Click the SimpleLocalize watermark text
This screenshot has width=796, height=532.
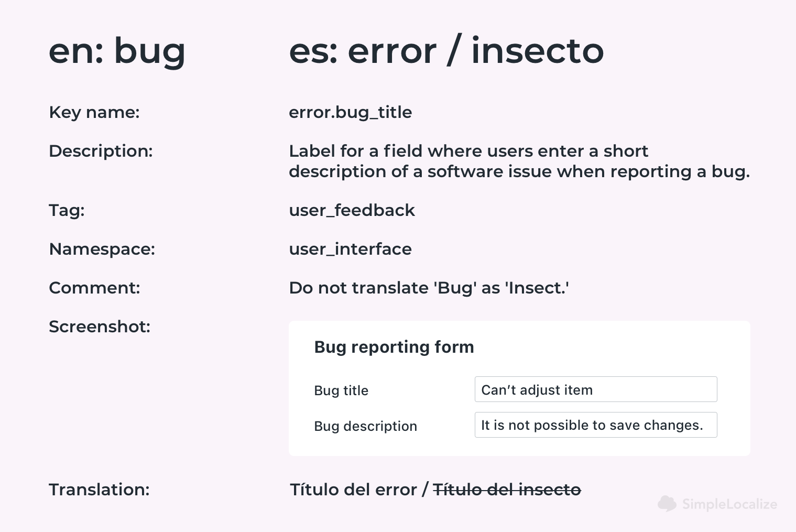click(x=729, y=504)
